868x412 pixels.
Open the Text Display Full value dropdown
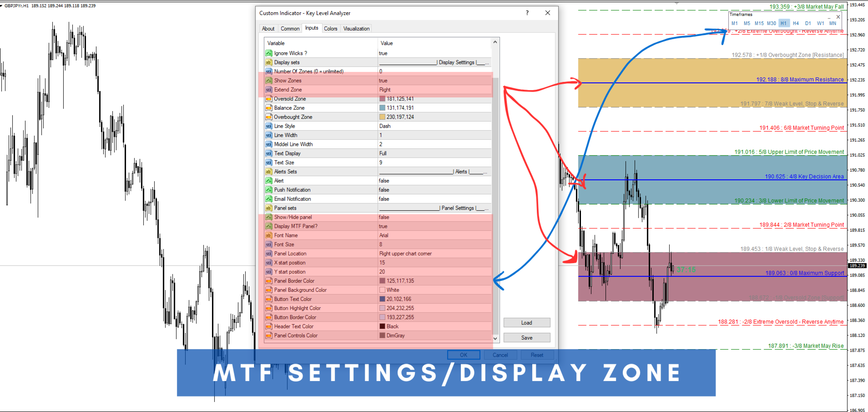coord(434,153)
